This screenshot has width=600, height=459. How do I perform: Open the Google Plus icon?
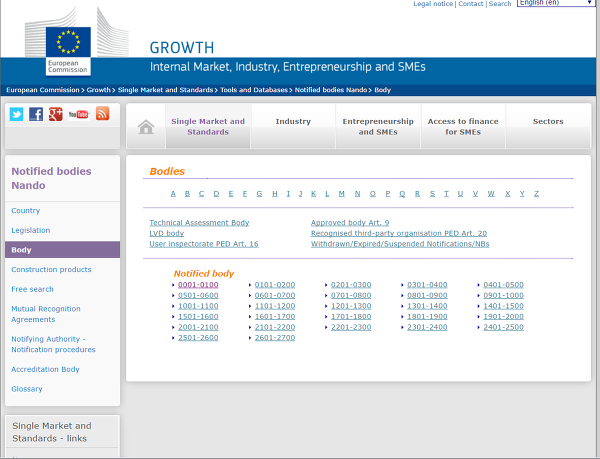click(55, 114)
